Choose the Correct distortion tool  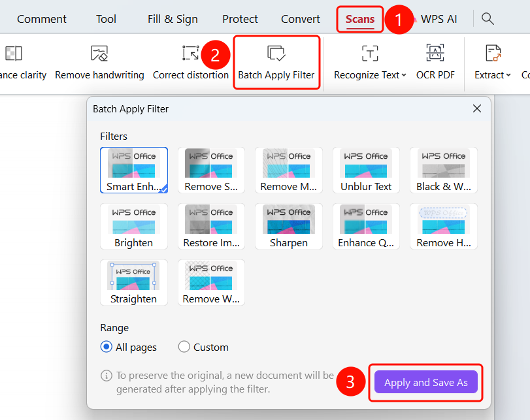tap(191, 63)
